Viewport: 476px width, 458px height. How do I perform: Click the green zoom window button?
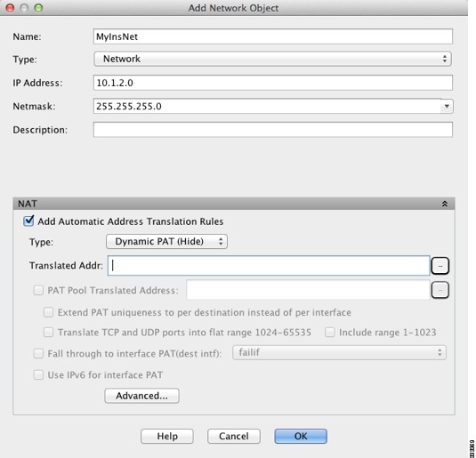[38, 8]
